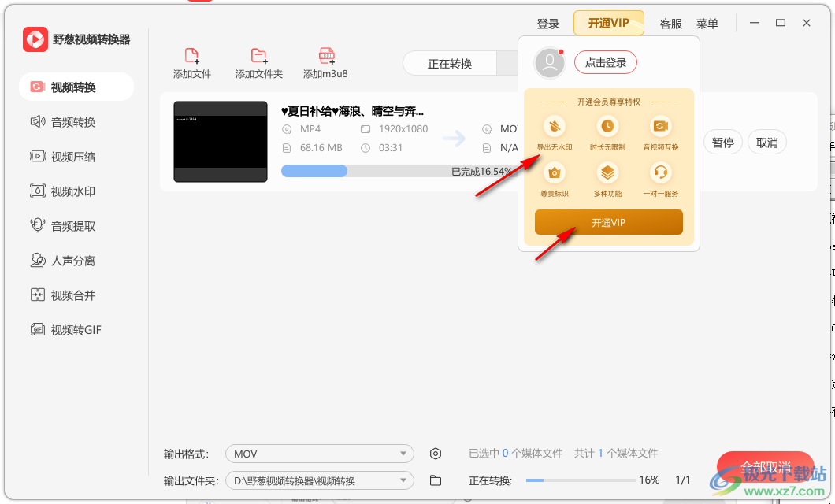Click the open output folder icon
The height and width of the screenshot is (504, 835).
(x=436, y=480)
